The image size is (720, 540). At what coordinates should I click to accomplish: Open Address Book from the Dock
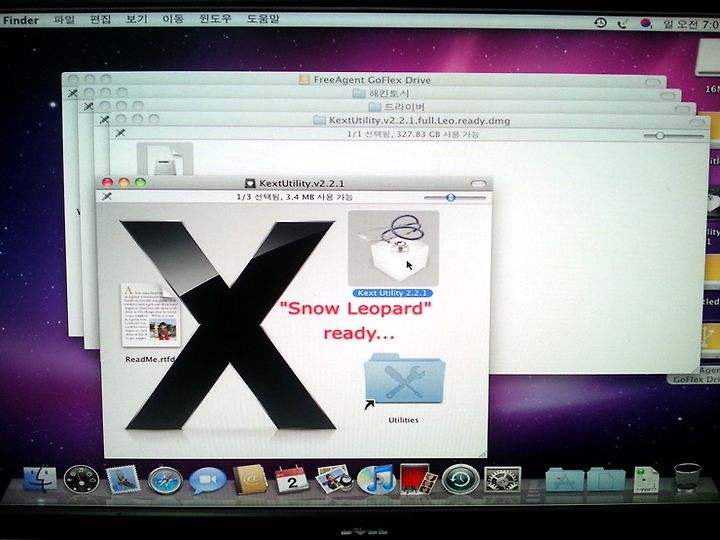[249, 479]
